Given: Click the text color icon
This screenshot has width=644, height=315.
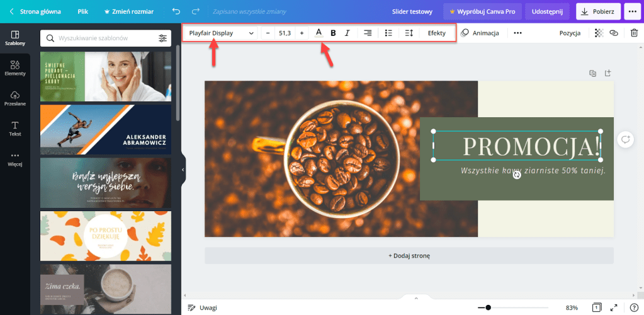Looking at the screenshot, I should click(319, 33).
